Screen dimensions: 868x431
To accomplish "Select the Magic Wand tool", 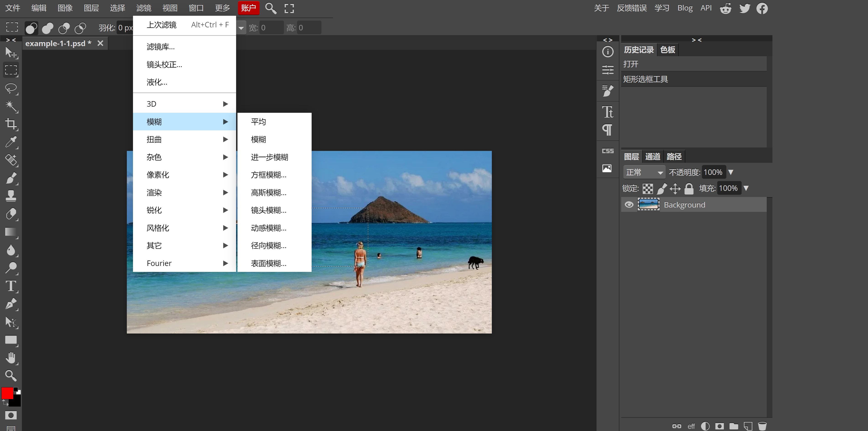I will tap(11, 106).
